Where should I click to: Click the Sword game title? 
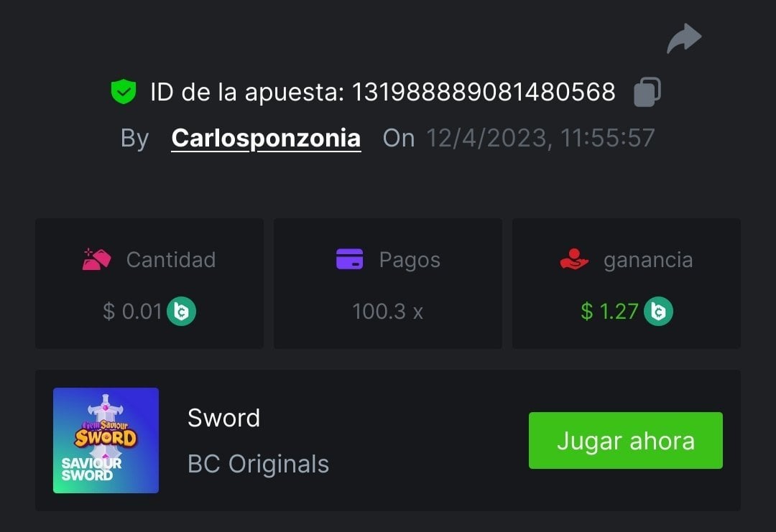tap(223, 419)
